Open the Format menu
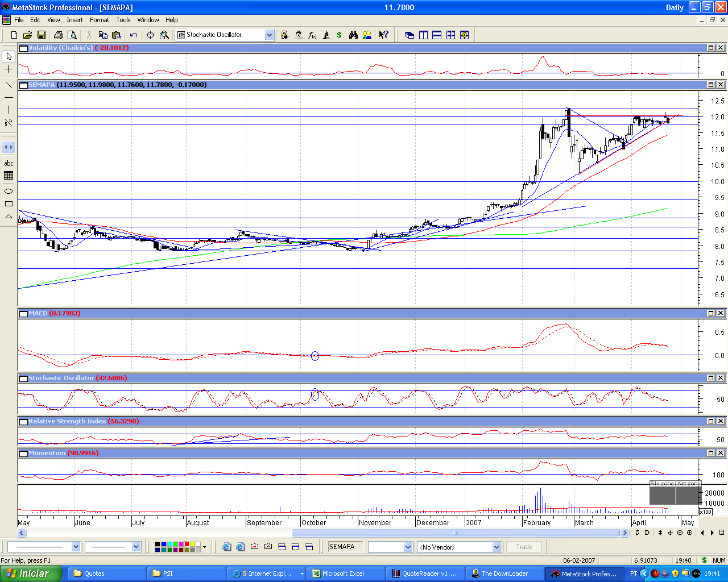The width and height of the screenshot is (728, 582). pos(100,20)
